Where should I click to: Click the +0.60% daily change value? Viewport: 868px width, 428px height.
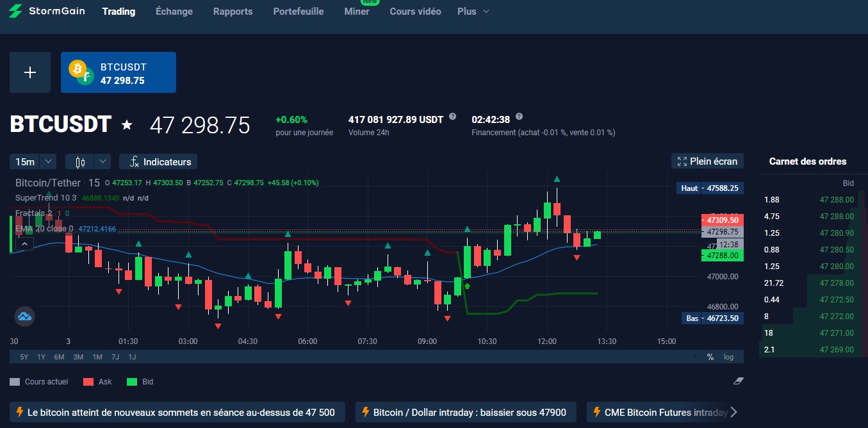coord(291,120)
